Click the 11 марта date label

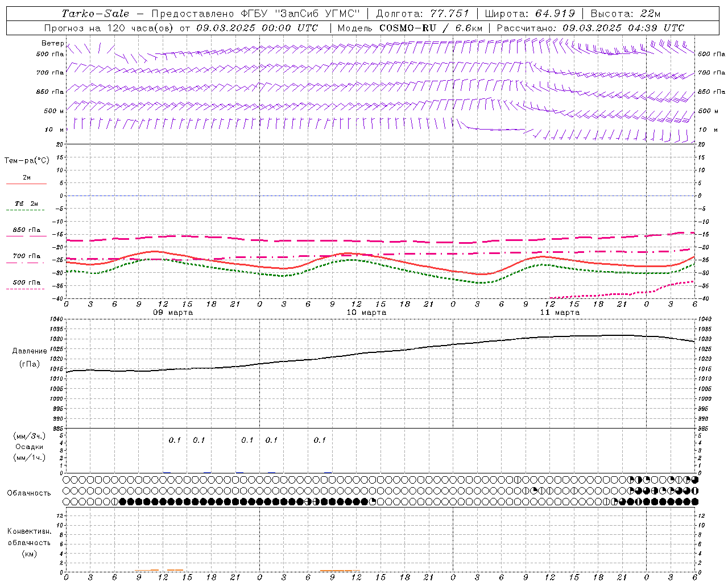(560, 313)
